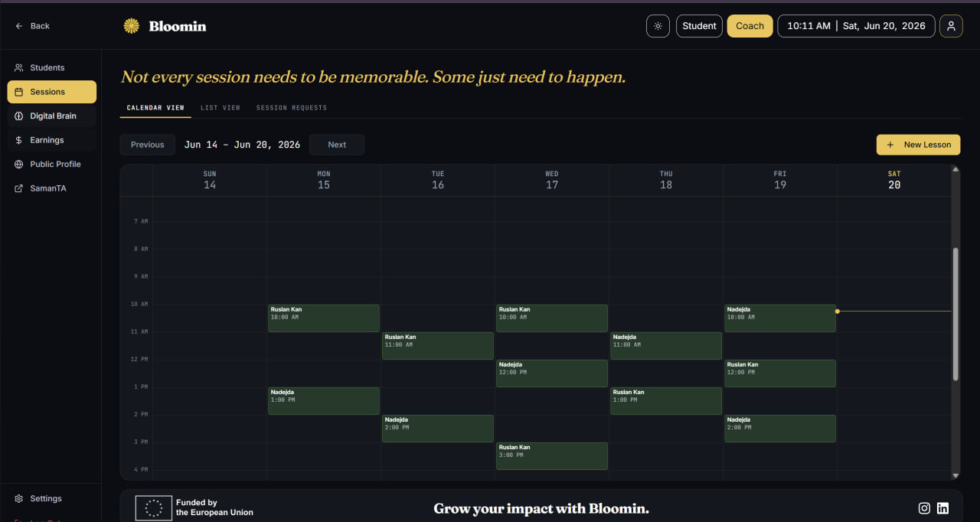
Task: Click the calendar scrollbar thumb
Action: 955,314
